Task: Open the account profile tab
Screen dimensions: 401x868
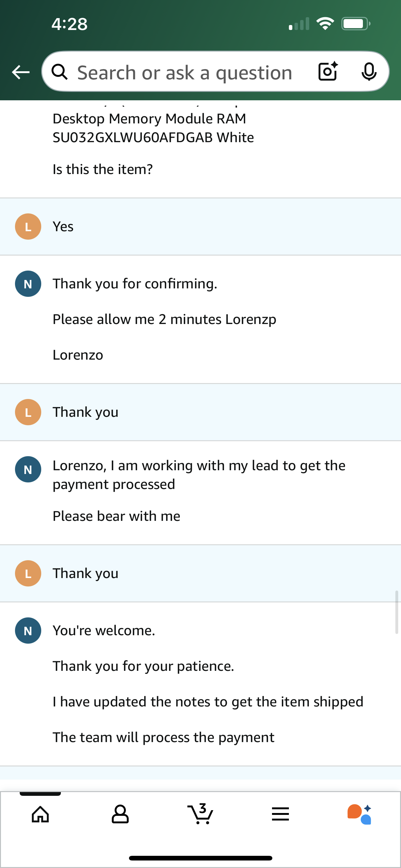Action: click(x=120, y=815)
